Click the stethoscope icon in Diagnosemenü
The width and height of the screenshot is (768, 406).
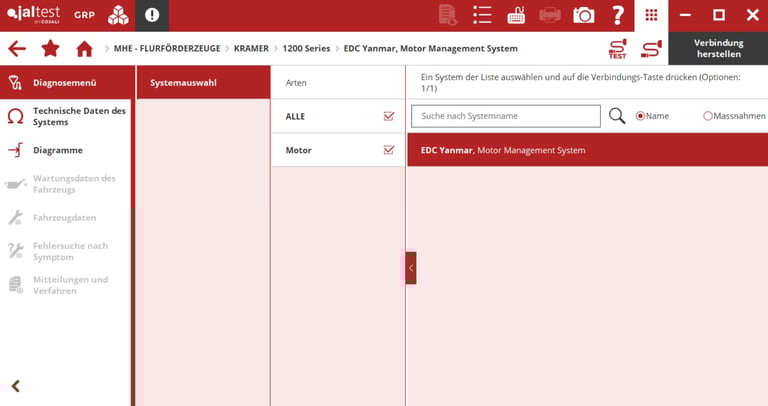pos(15,82)
